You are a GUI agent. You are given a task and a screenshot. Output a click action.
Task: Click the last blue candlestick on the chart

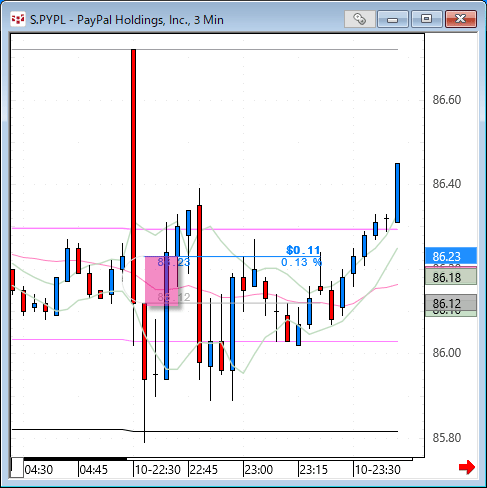coord(397,193)
